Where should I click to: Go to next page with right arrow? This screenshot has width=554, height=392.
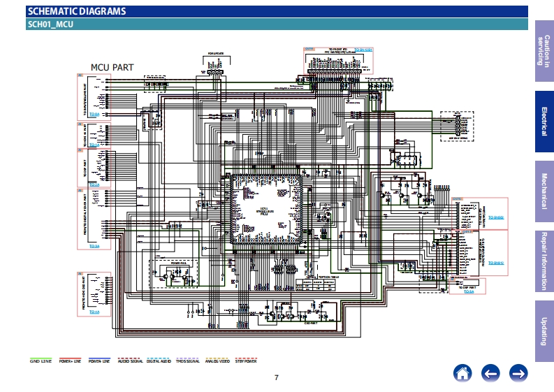coord(518,373)
